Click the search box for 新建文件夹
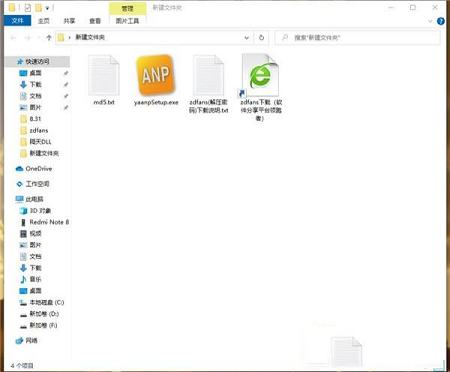Image resolution: width=450 pixels, height=372 pixels. [357, 38]
